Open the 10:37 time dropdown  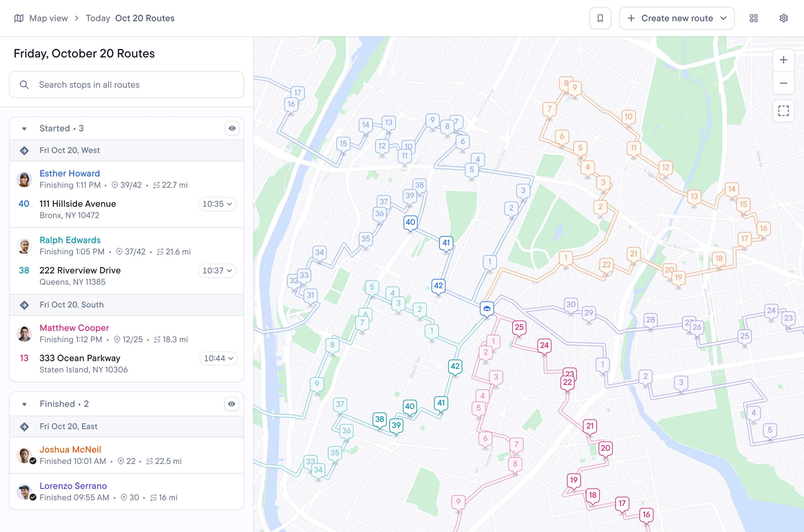217,271
